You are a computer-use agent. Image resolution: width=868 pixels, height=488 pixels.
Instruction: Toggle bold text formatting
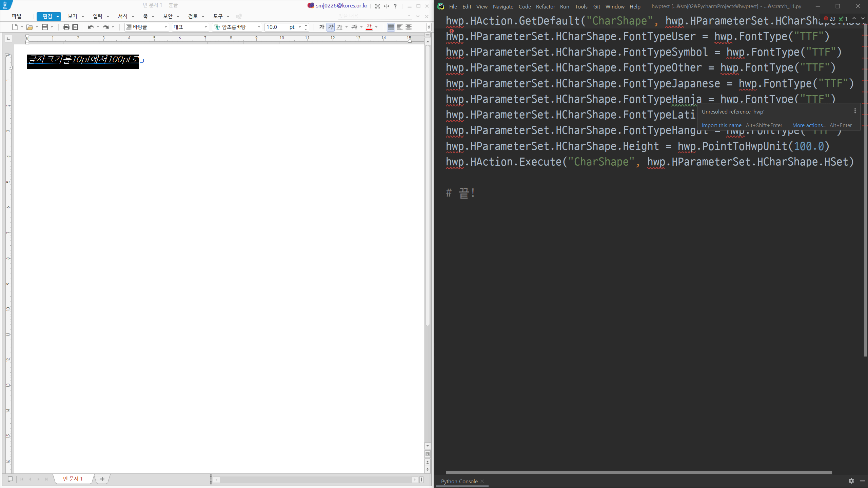click(321, 27)
